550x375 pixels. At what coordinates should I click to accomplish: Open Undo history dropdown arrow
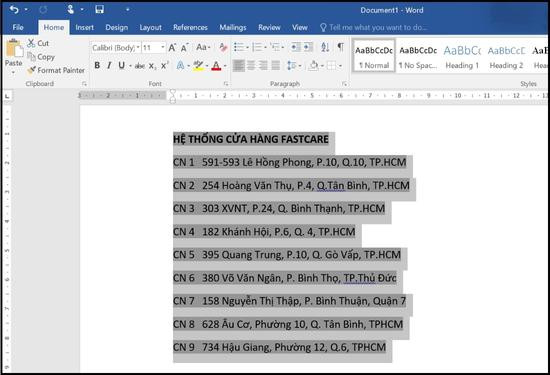(26, 10)
